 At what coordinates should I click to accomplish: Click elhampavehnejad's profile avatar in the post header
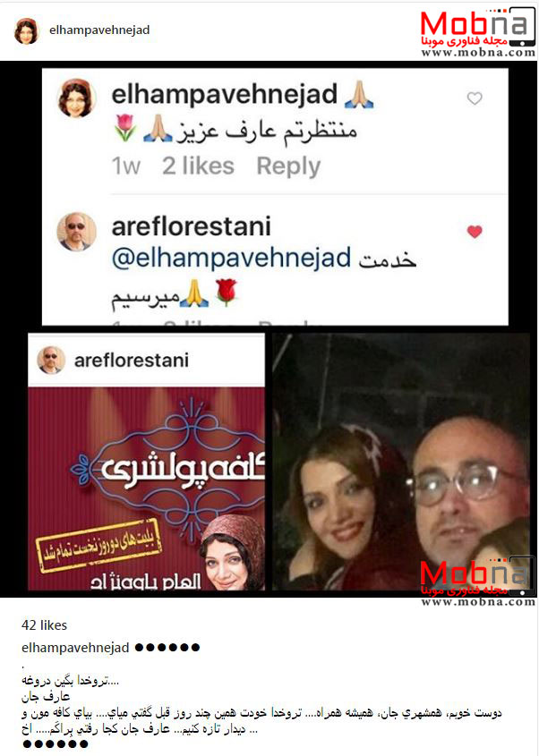coord(26,31)
